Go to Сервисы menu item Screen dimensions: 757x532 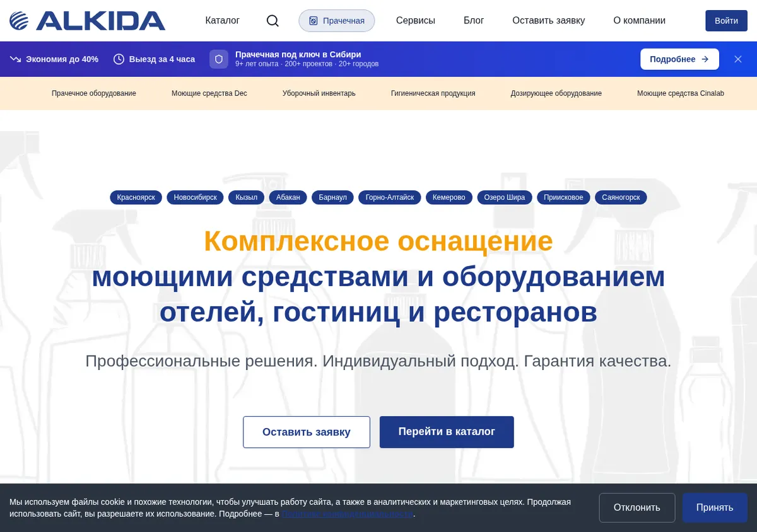[x=416, y=21]
